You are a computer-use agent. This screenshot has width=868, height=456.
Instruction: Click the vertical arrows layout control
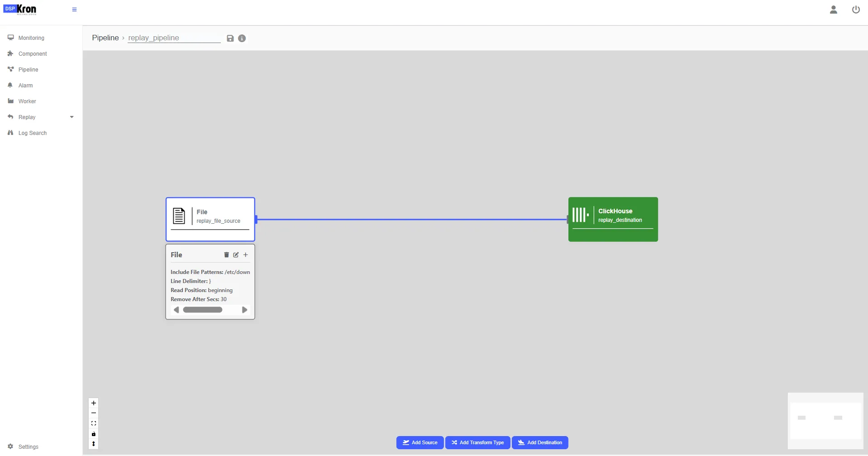point(94,444)
